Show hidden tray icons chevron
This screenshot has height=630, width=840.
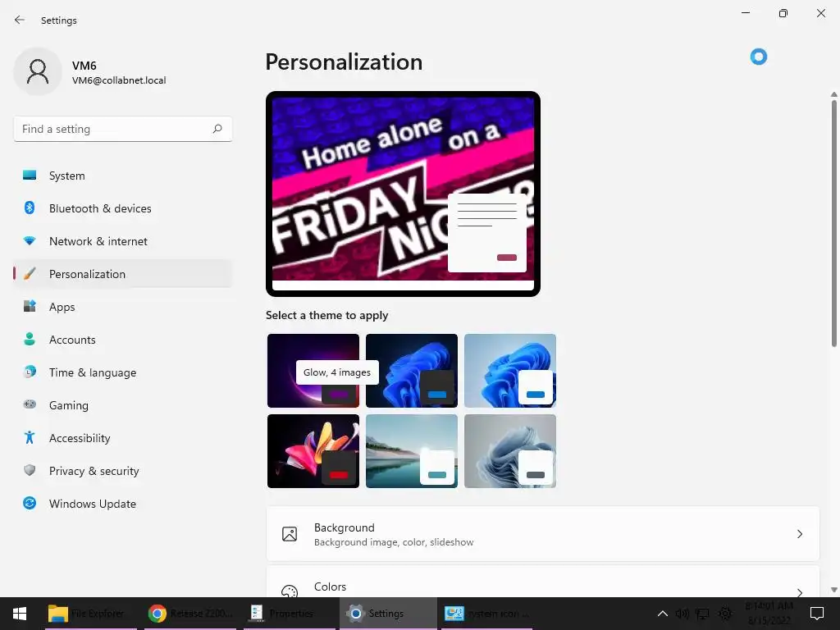click(x=663, y=614)
